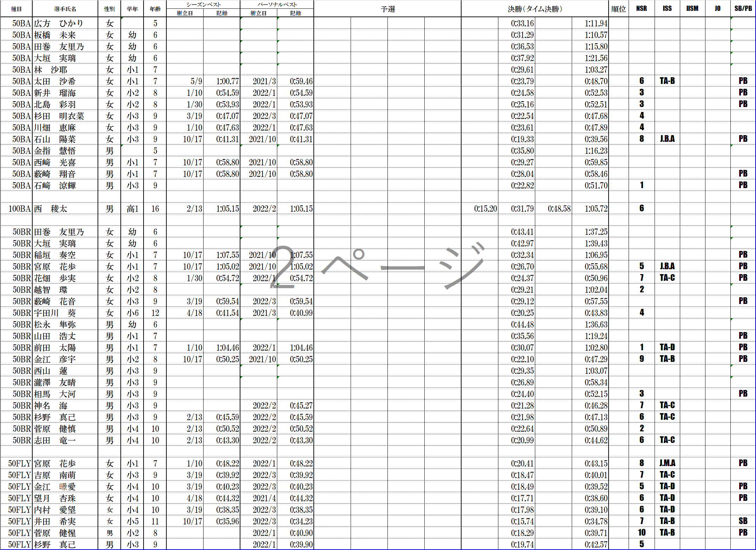The image size is (756, 550).
Task: Select the final time 1:39.43
Action: coord(590,243)
